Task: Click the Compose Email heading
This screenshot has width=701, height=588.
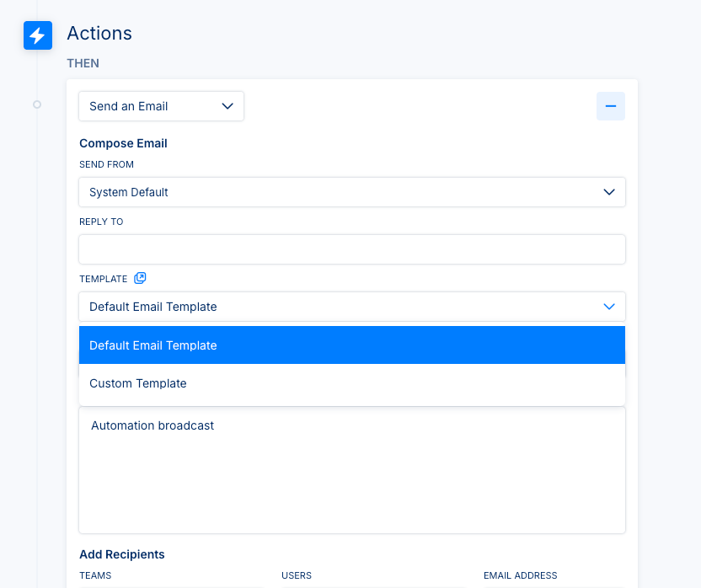Action: pyautogui.click(x=123, y=143)
